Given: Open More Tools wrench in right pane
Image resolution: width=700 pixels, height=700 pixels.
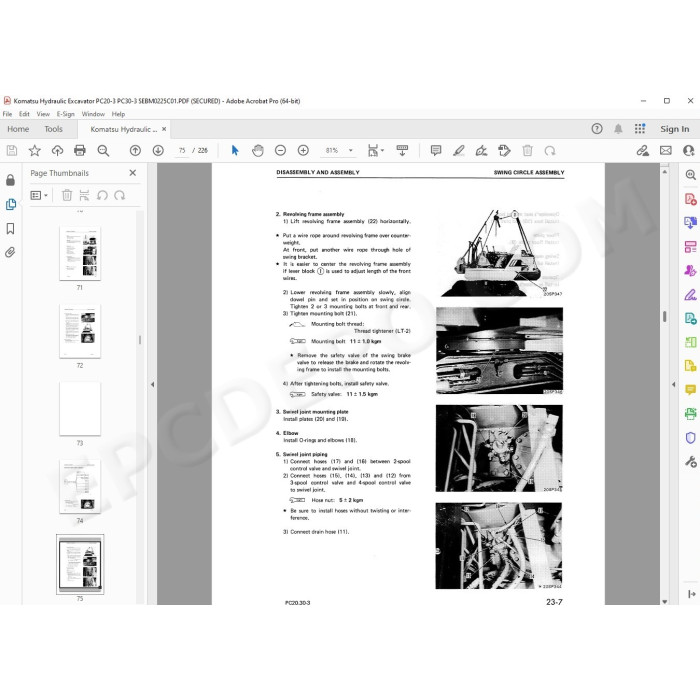Looking at the screenshot, I should (x=690, y=462).
